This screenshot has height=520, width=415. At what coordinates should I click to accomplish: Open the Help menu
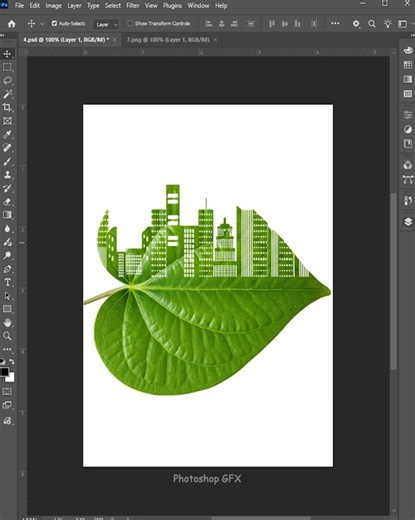pos(221,6)
